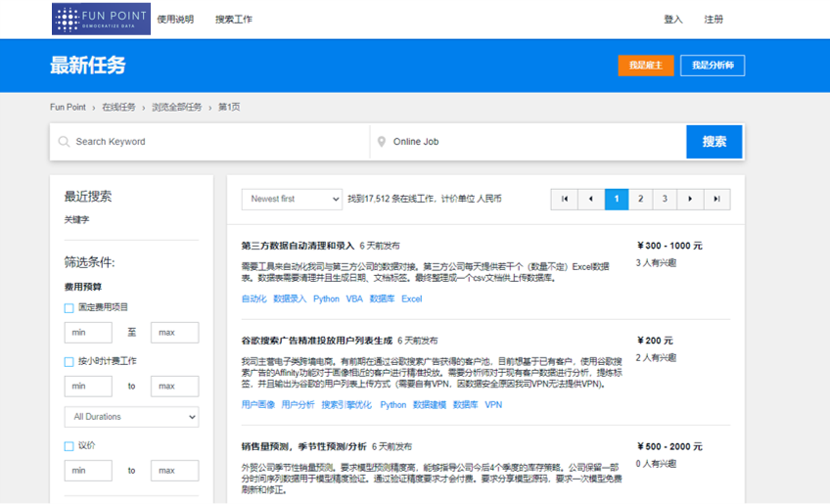Click the ¥ 300 - 1000 元 price
This screenshot has height=504, width=830.
coord(669,246)
